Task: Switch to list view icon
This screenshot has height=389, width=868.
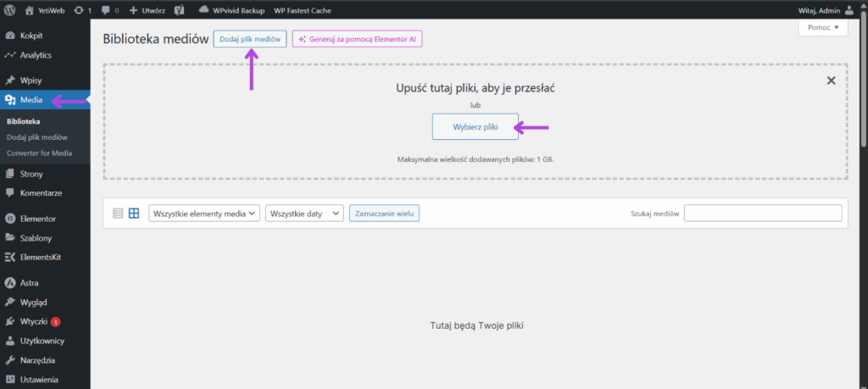Action: pyautogui.click(x=118, y=214)
